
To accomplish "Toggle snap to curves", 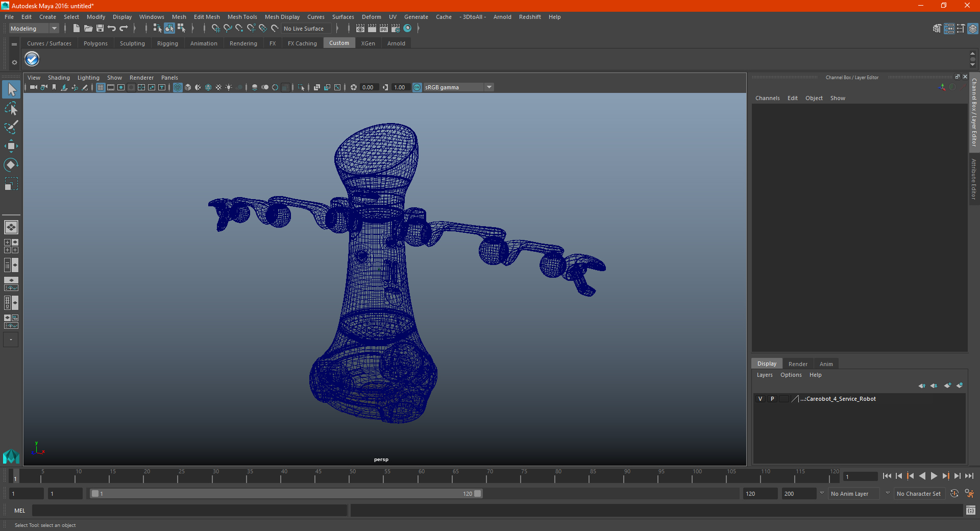I will click(x=228, y=29).
